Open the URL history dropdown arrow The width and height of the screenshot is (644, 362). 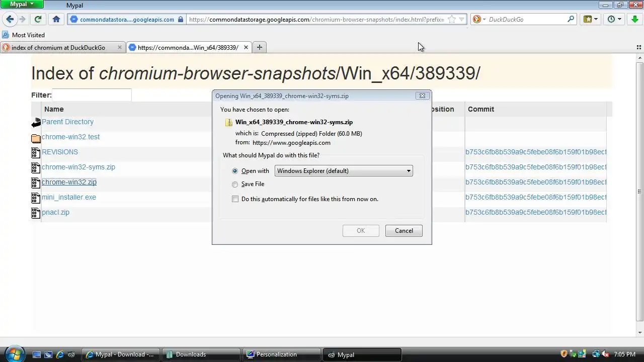(462, 20)
